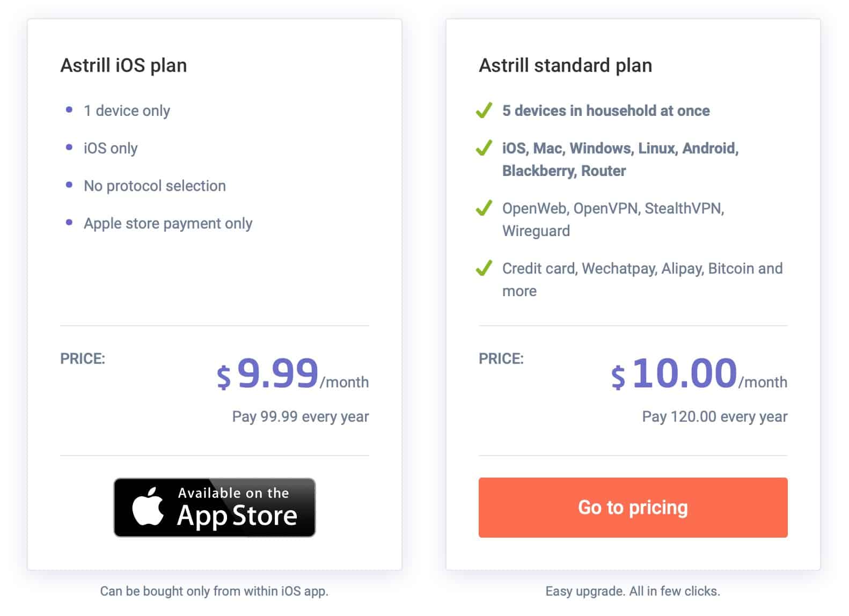Open the Go to pricing button
849x616 pixels.
633,508
